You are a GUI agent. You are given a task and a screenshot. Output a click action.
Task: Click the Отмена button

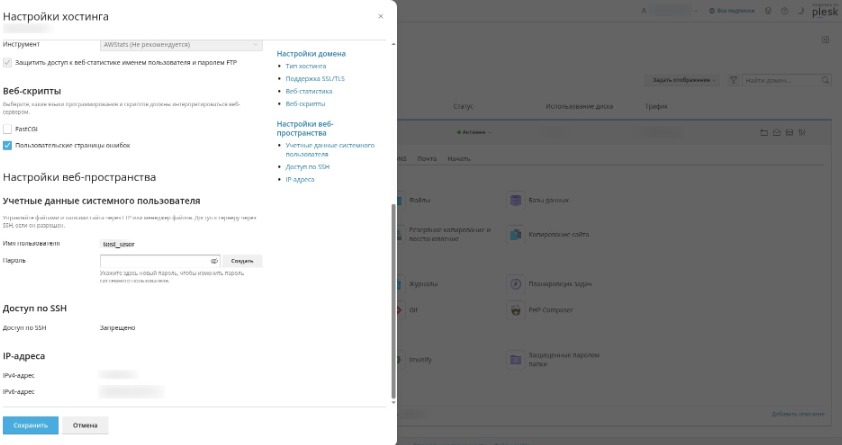click(x=85, y=425)
